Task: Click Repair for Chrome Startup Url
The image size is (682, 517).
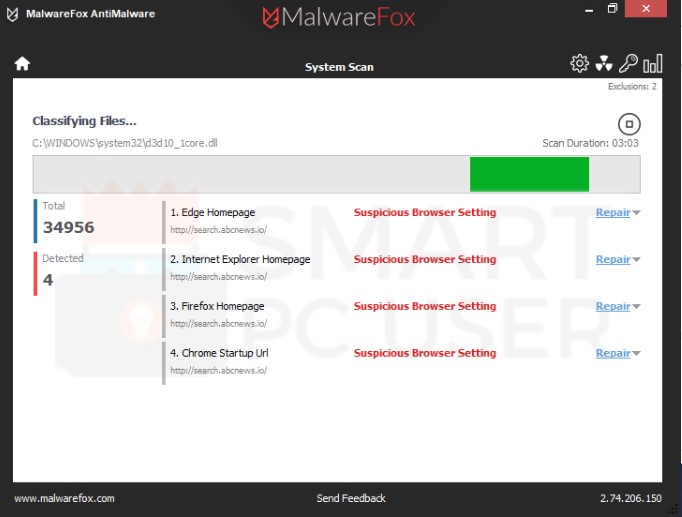Action: (613, 353)
